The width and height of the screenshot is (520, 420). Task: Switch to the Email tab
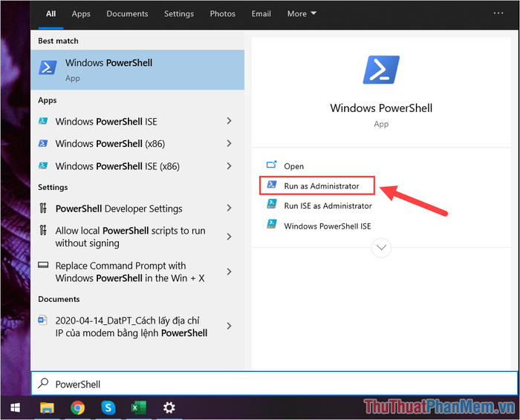pyautogui.click(x=261, y=14)
